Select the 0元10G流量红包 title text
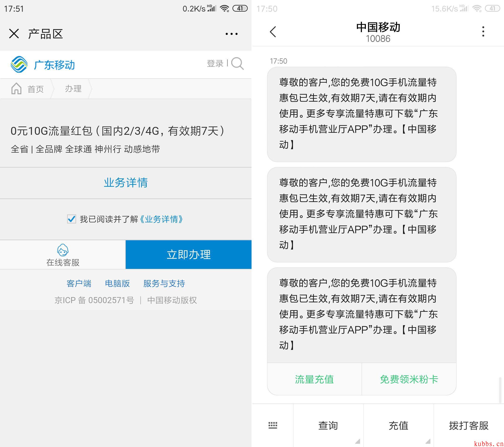This screenshot has height=447, width=504. click(118, 131)
